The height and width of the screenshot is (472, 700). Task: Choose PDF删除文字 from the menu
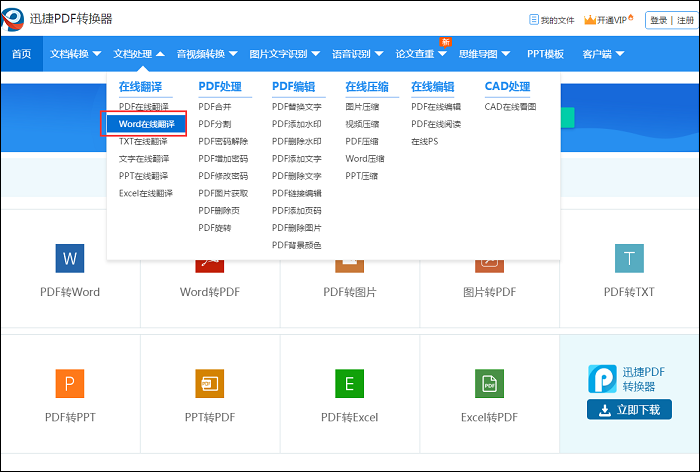pos(296,176)
